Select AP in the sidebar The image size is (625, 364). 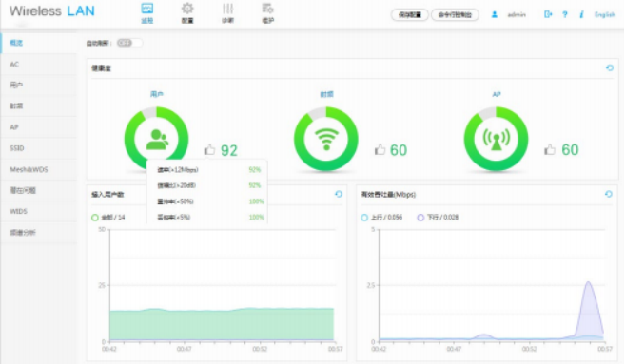[x=39, y=127]
